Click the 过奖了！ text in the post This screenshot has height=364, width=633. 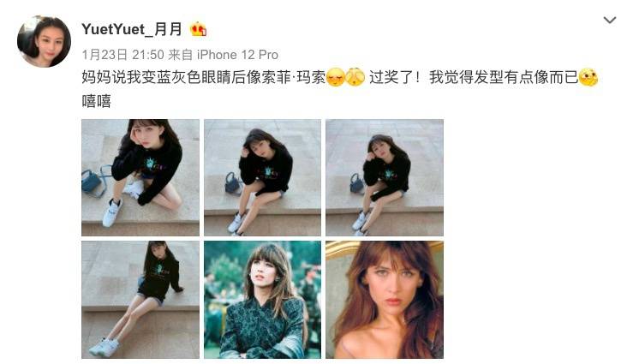tap(395, 77)
